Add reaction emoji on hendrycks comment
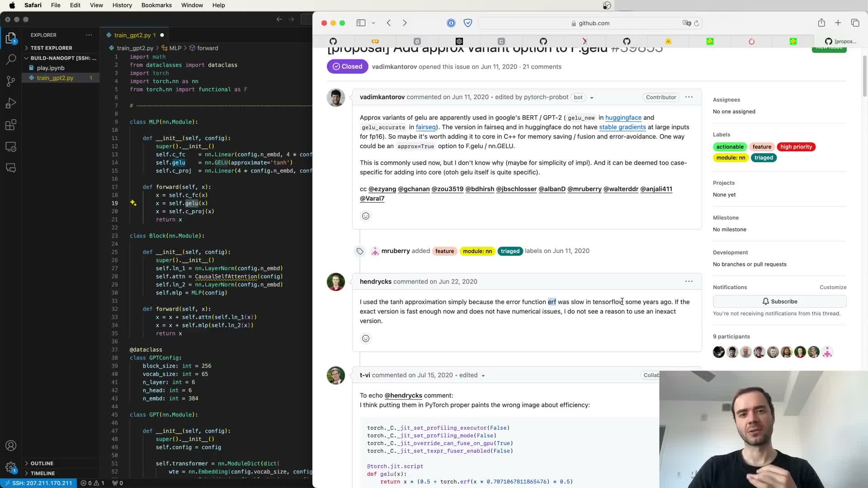 point(366,338)
